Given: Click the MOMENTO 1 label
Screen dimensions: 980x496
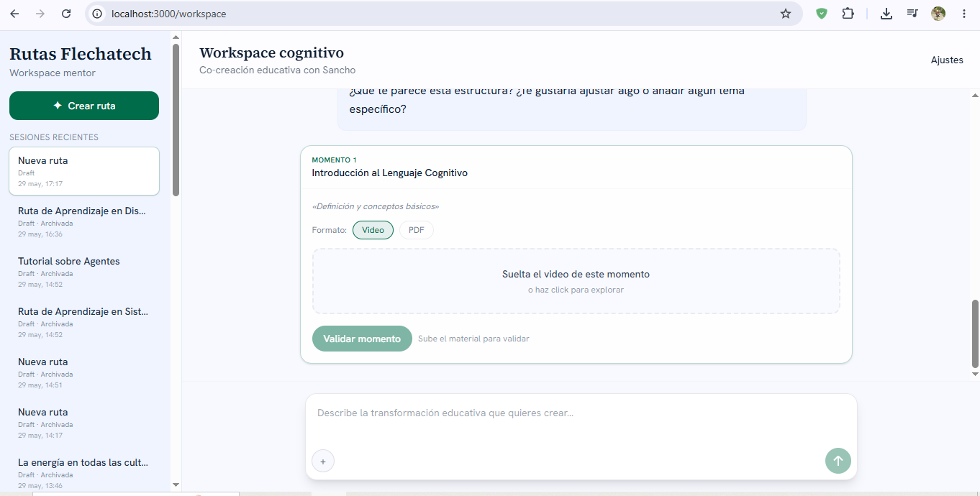Looking at the screenshot, I should pos(334,160).
